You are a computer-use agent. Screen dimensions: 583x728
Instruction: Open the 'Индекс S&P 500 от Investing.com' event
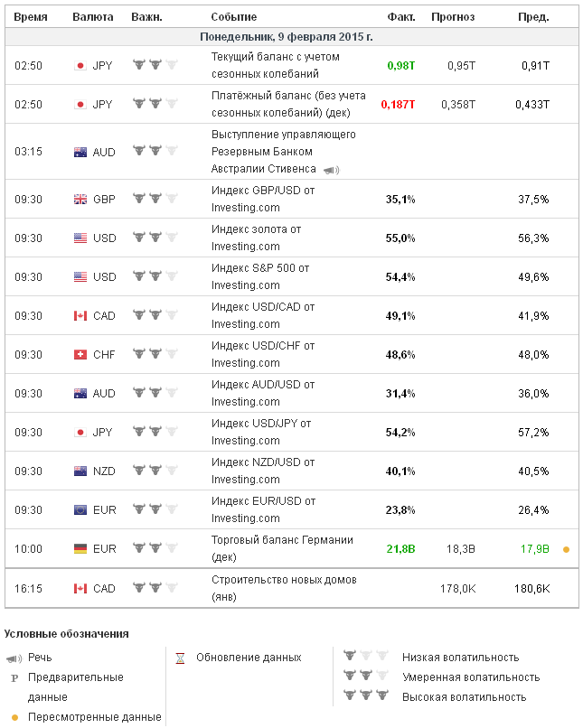tap(260, 276)
